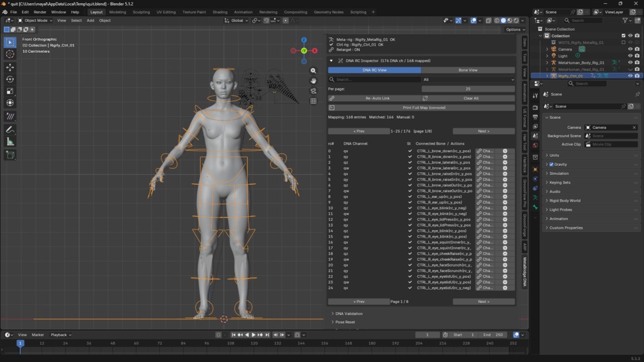Click gear icon for rc# 0 row
This screenshot has height=362, width=644.
505,151
